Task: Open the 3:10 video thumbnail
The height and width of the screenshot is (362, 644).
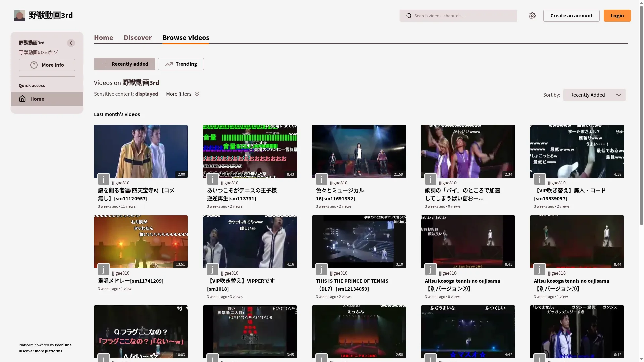Action: 359,242
